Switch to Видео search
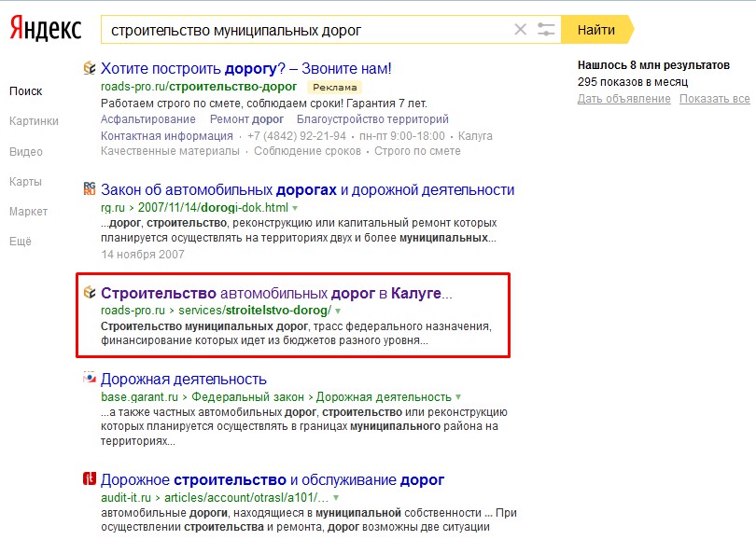 click(x=26, y=152)
